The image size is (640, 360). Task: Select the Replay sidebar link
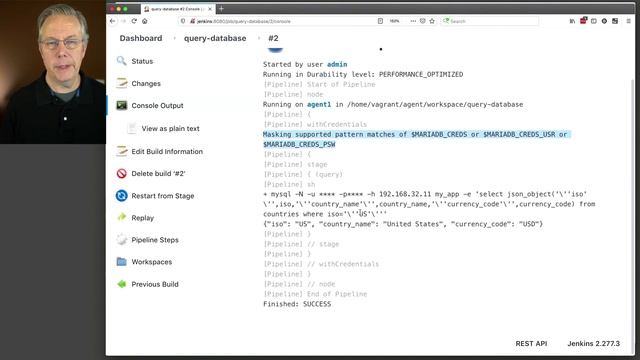(142, 218)
